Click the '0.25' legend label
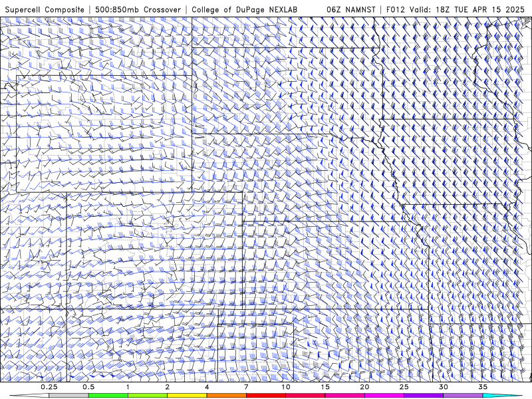 [x=49, y=387]
